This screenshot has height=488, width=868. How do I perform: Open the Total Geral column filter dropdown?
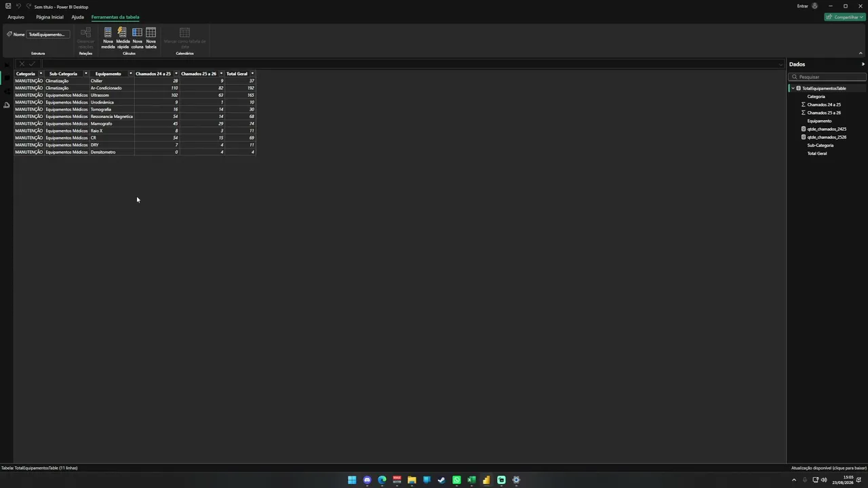click(252, 73)
